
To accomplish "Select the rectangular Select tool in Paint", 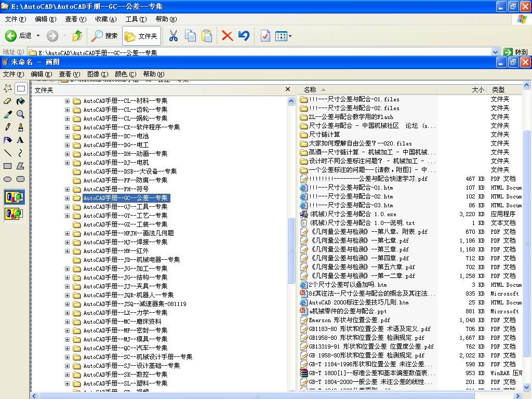I will coord(21,88).
